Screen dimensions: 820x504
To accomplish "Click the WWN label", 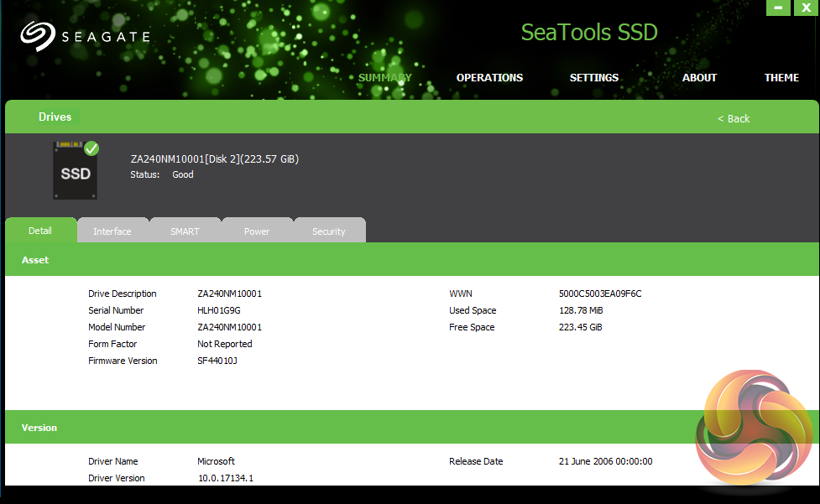I will click(x=460, y=294).
